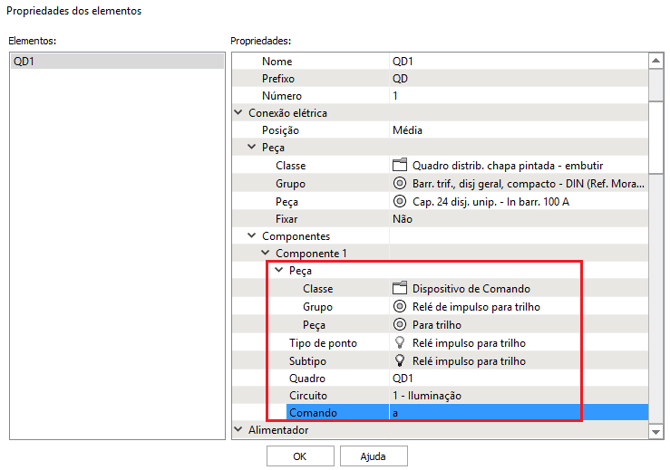Click target icon beside 'Para trilho' value
This screenshot has width=670, height=470.
click(400, 325)
